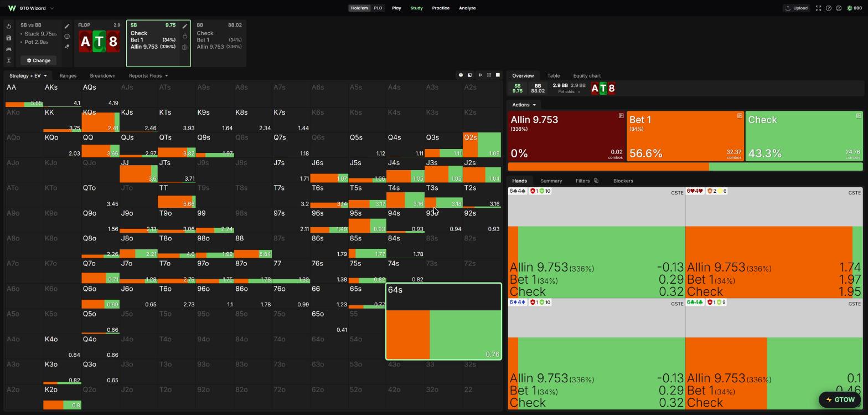The image size is (868, 415).
Task: Go to the Practice menu
Action: point(441,8)
